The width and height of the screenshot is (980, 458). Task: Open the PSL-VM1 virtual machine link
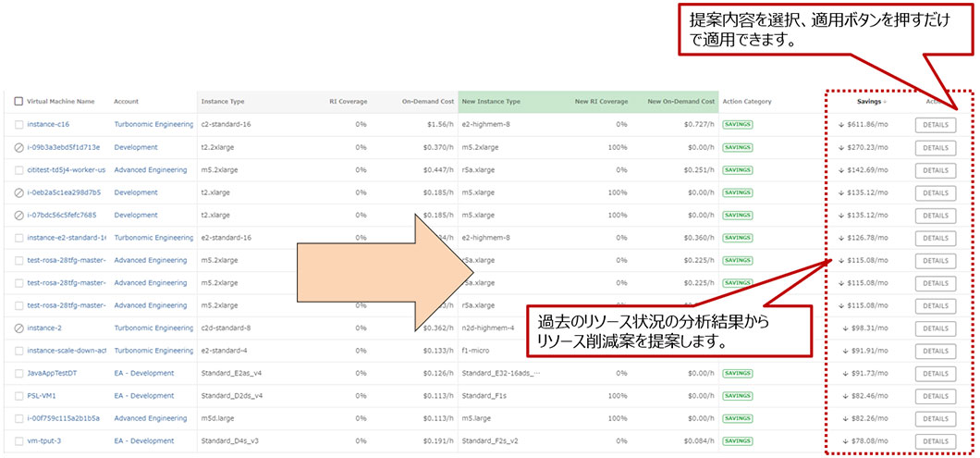point(42,396)
